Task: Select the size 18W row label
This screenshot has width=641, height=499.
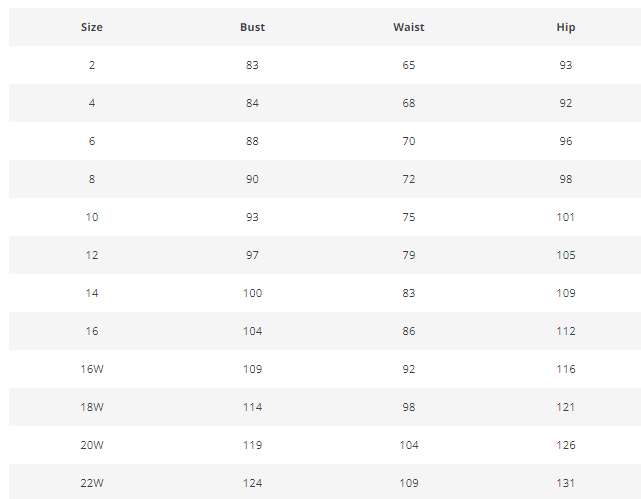Action: pos(92,407)
